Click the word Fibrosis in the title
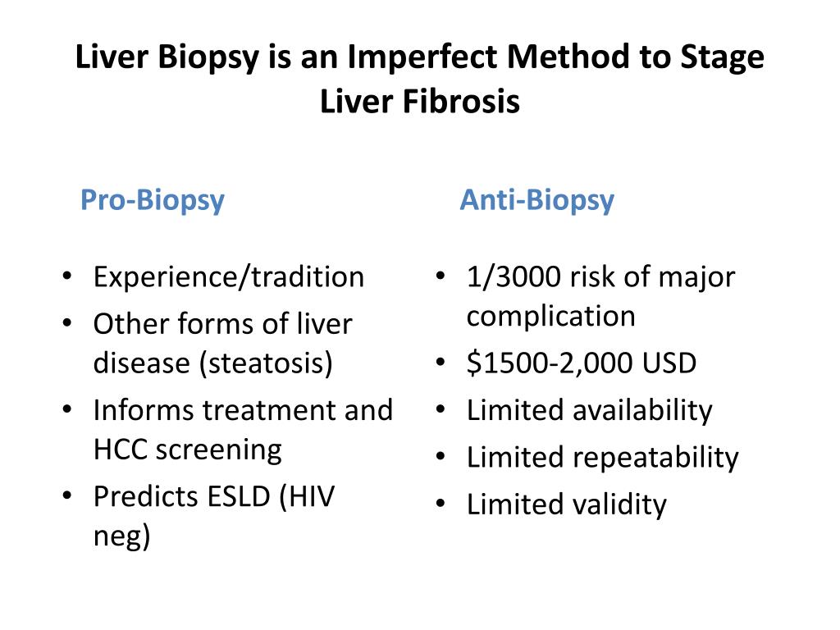The image size is (840, 630). tap(461, 101)
